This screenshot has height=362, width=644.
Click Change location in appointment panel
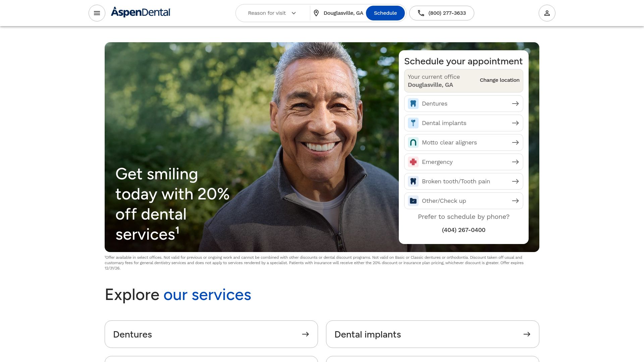click(499, 80)
